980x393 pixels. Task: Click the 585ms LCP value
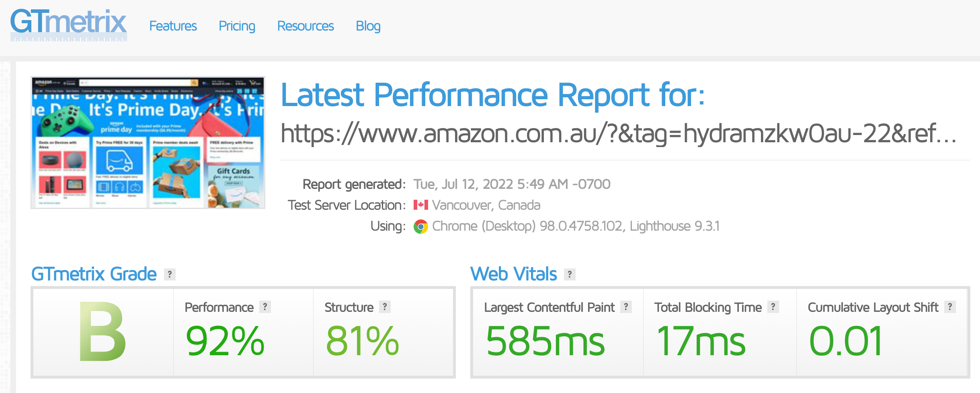pyautogui.click(x=545, y=341)
